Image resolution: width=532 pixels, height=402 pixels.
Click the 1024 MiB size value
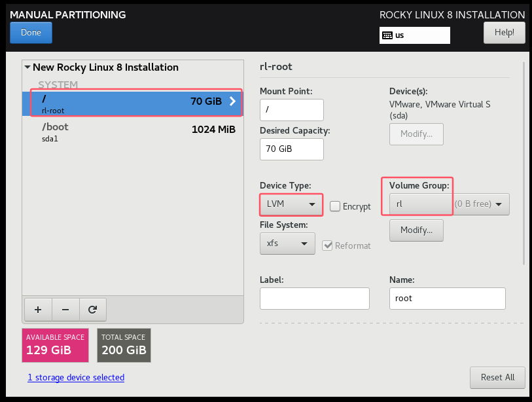point(213,130)
